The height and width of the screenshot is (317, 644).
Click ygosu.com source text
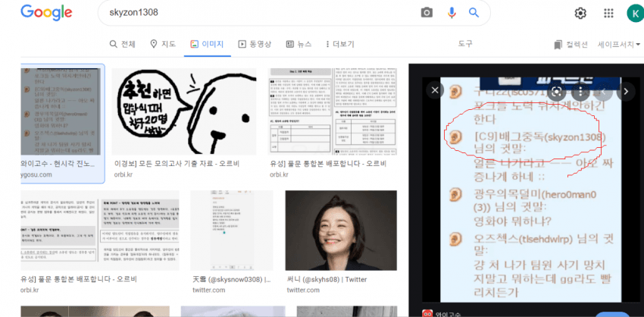[36, 174]
